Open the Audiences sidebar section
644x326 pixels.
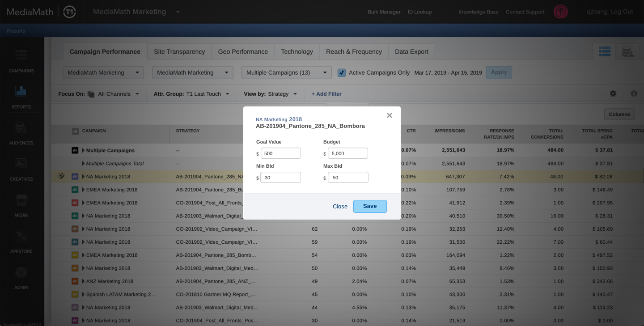point(21,133)
